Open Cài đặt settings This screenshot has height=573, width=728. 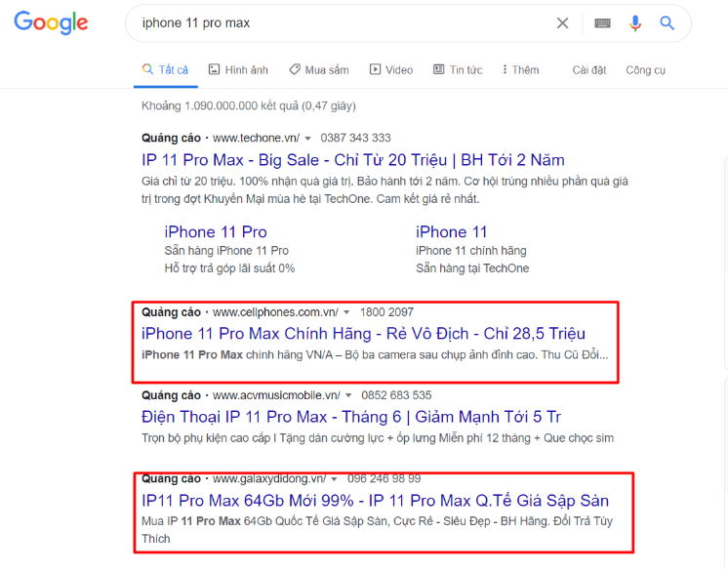pos(589,70)
